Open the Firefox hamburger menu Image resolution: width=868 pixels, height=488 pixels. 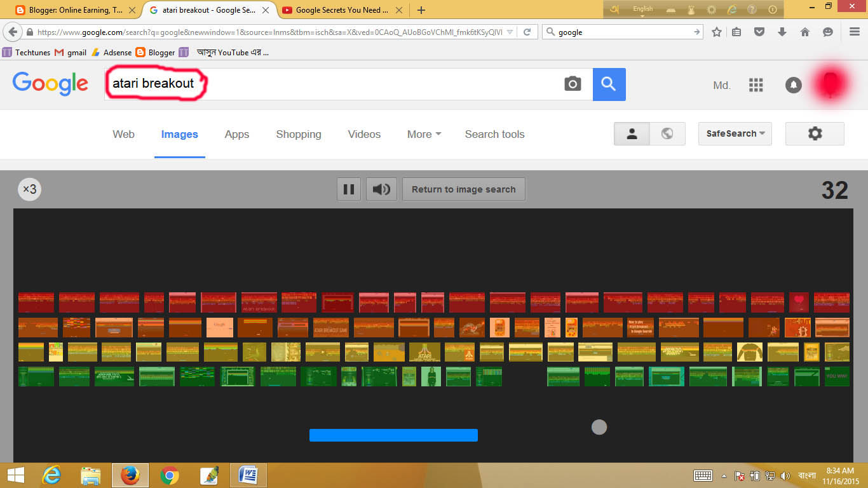(x=855, y=32)
